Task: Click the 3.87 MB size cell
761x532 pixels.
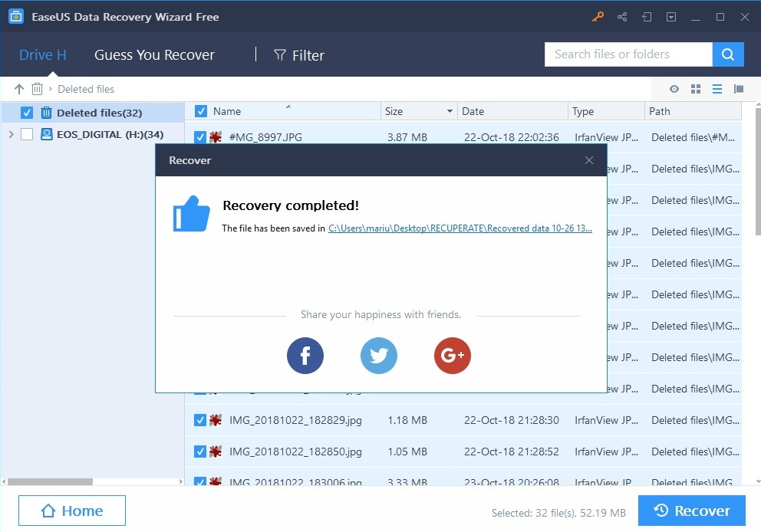Action: click(x=407, y=137)
